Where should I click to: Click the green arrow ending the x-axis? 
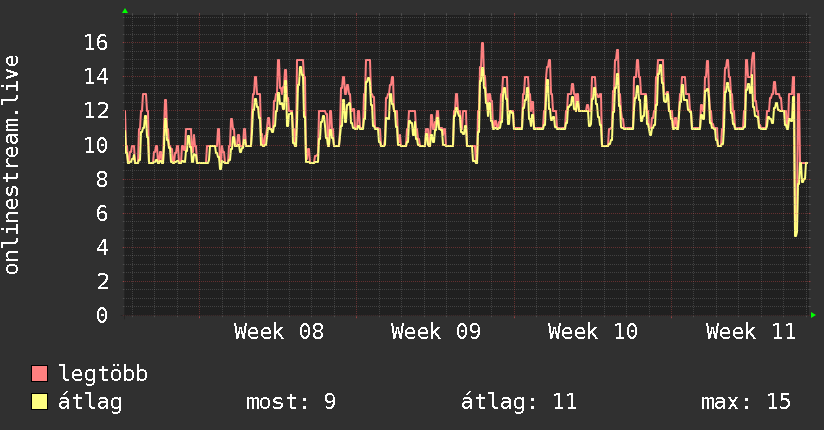(813, 315)
